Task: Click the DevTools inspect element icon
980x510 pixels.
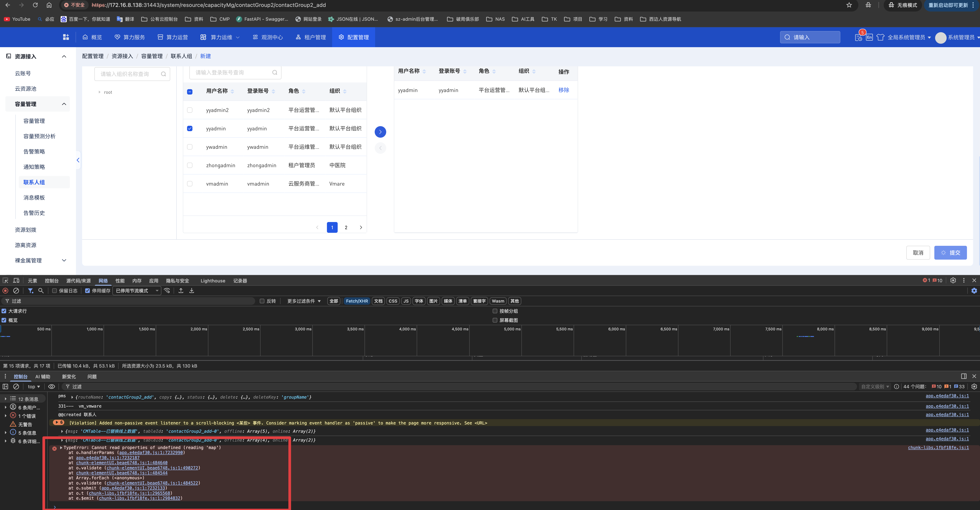Action: [5, 281]
